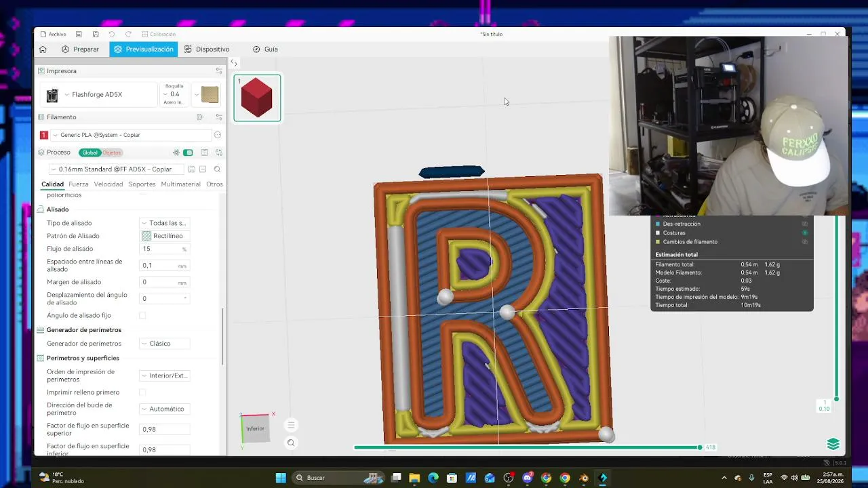This screenshot has height=488, width=868.
Task: Open the Calibración menu
Action: click(x=159, y=34)
